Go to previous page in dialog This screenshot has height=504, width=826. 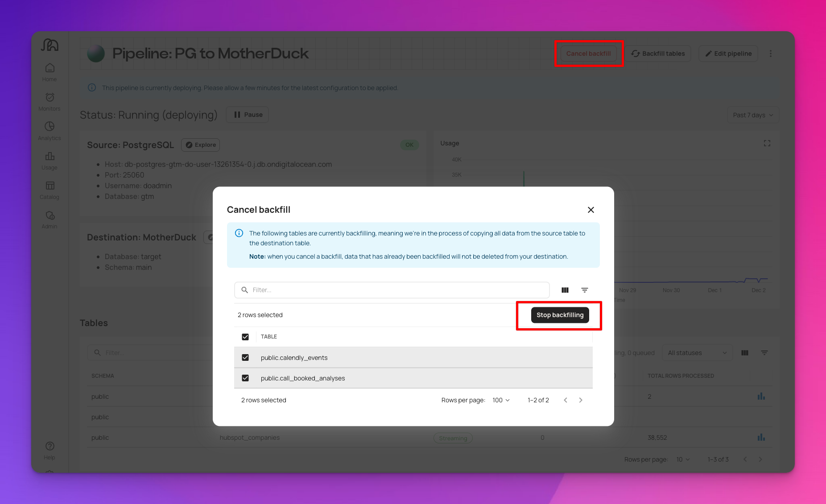(x=566, y=400)
